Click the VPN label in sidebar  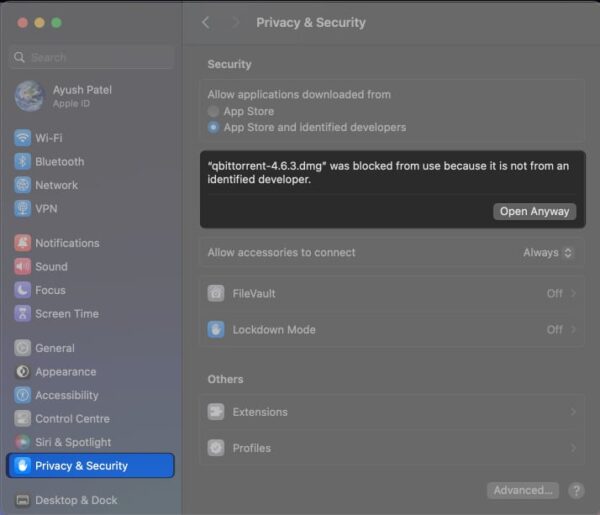click(x=46, y=209)
